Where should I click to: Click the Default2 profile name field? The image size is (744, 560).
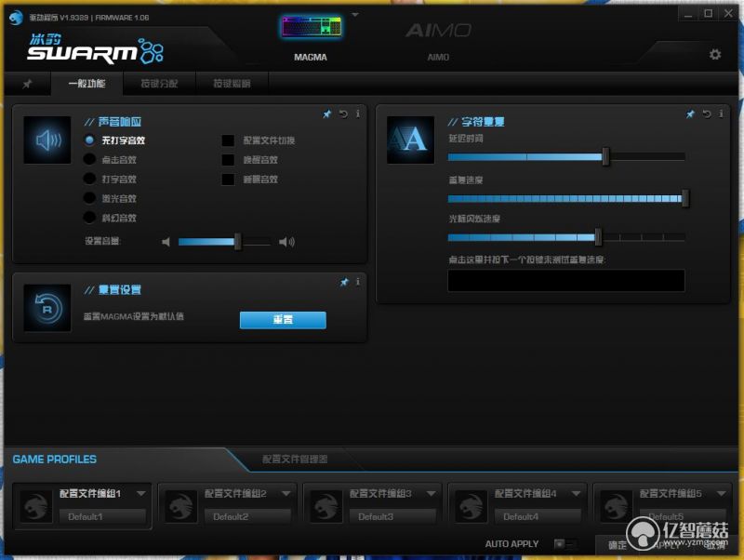click(247, 516)
